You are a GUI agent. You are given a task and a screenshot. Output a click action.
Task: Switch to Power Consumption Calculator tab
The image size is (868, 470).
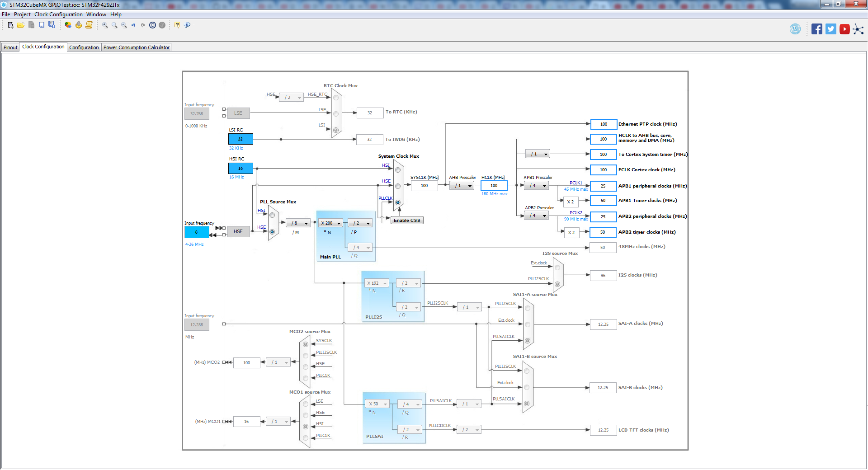click(x=136, y=47)
